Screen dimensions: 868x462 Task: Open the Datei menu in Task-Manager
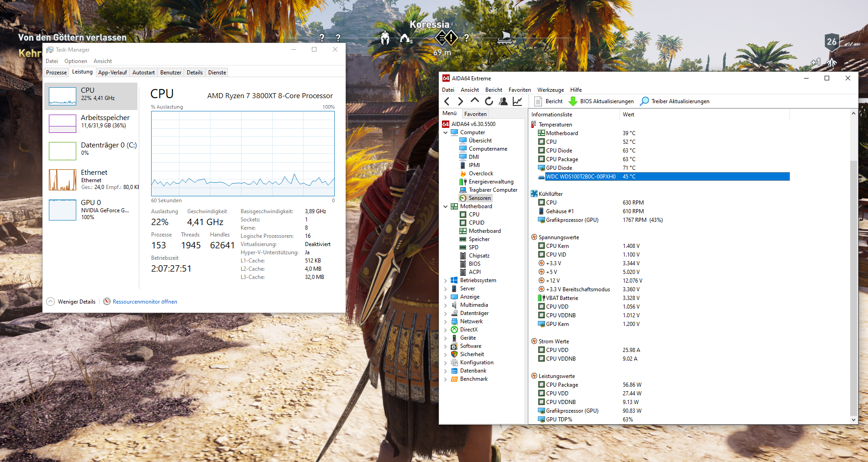pos(52,61)
